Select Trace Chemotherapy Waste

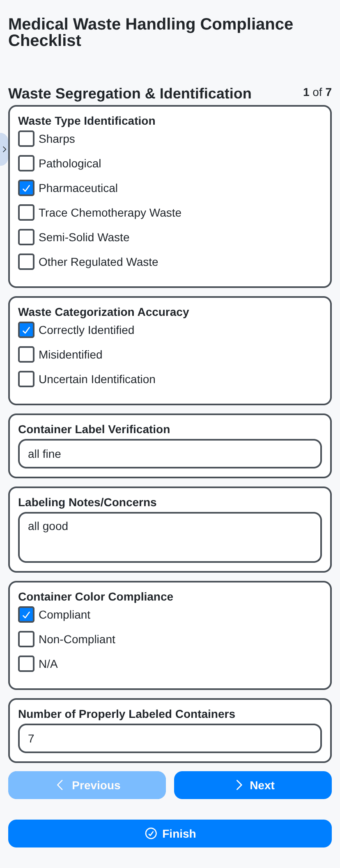26,212
